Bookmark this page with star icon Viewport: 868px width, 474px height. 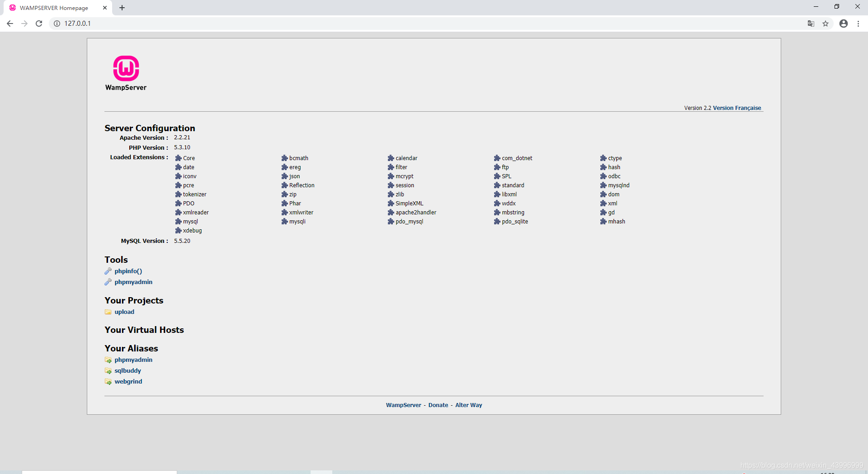pyautogui.click(x=826, y=24)
